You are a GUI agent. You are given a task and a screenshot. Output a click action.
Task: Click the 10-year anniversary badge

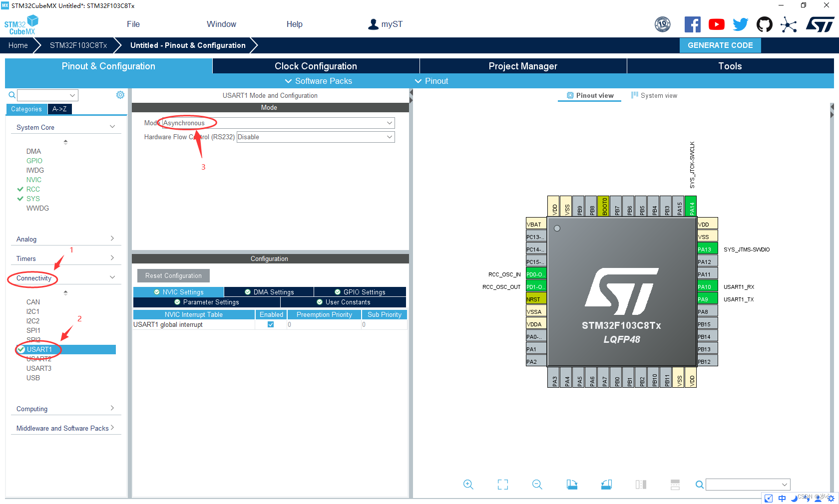coord(663,24)
